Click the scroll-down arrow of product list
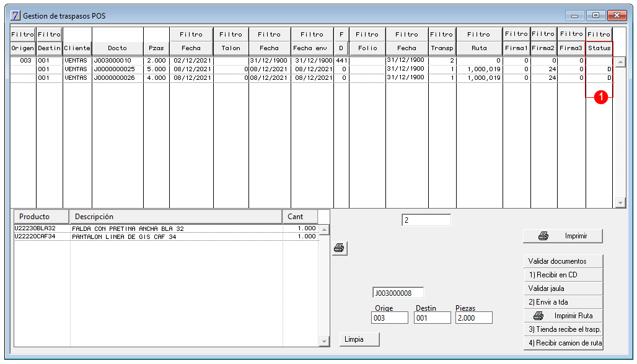The image size is (637, 364). pos(324,341)
